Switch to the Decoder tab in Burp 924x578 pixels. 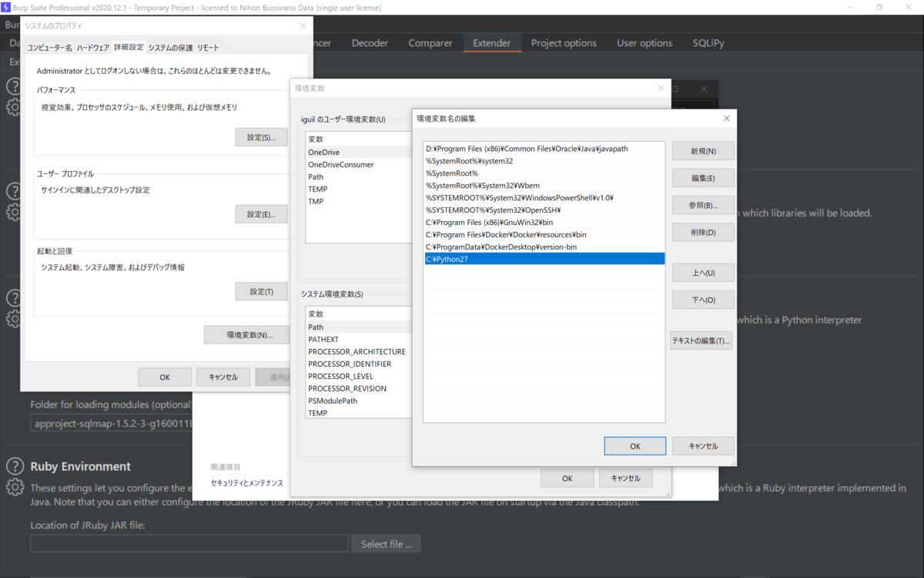point(370,43)
